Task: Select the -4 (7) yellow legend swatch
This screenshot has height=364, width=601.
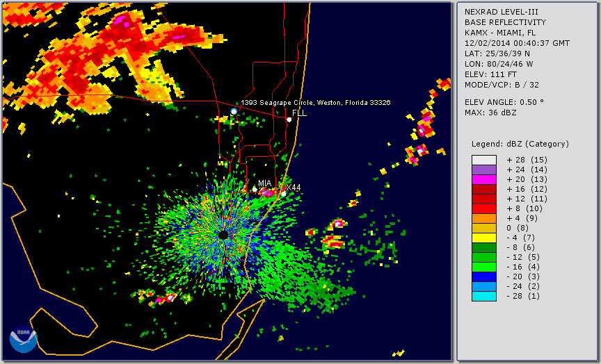Action: click(484, 238)
